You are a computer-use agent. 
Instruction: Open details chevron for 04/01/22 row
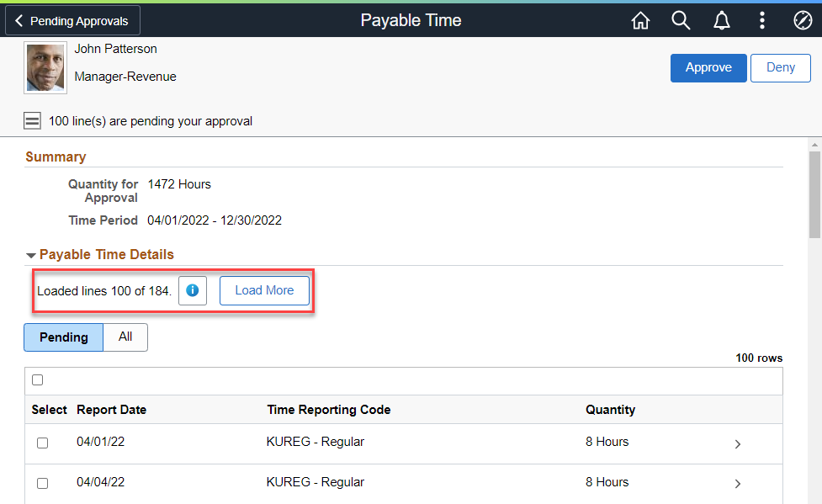click(738, 443)
